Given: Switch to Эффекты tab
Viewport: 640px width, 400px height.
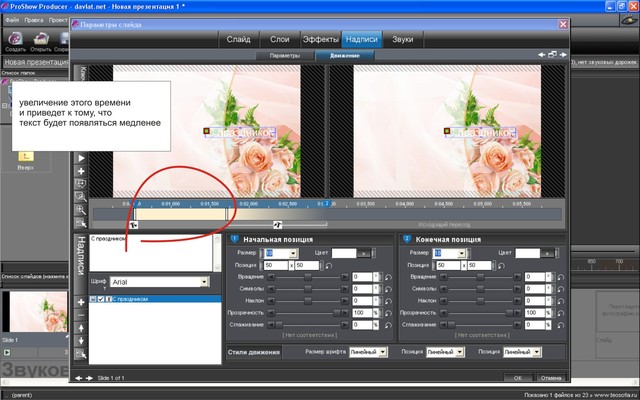Looking at the screenshot, I should [321, 40].
